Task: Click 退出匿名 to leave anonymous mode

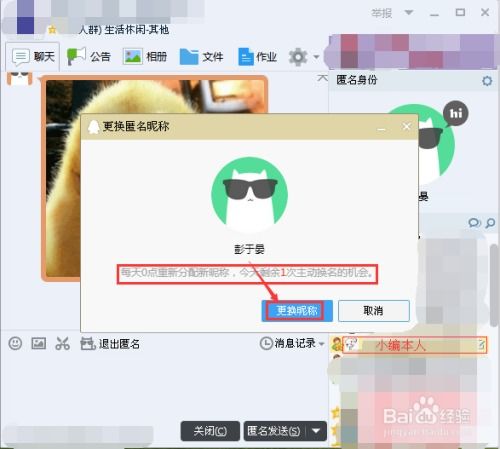Action: [110, 344]
